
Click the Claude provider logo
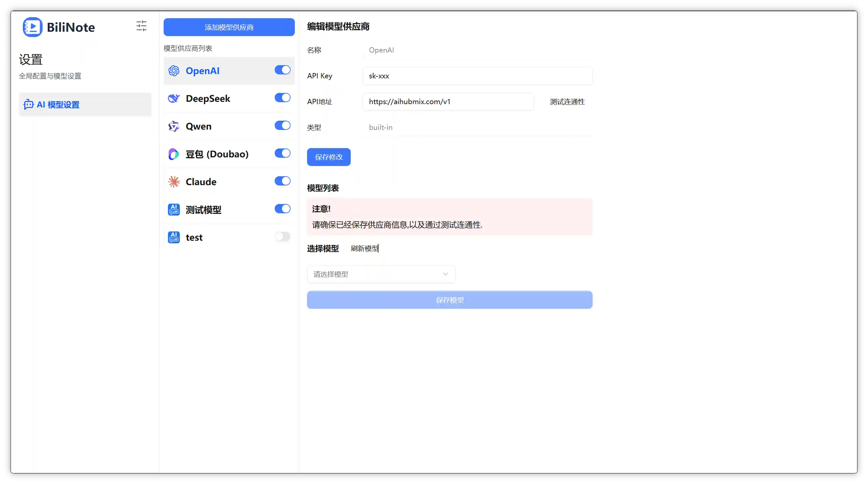[174, 182]
